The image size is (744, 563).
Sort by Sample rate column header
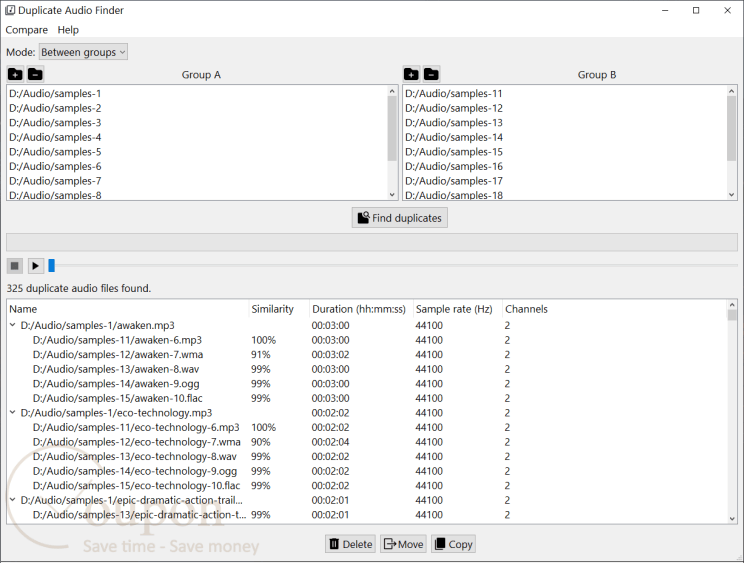click(457, 309)
